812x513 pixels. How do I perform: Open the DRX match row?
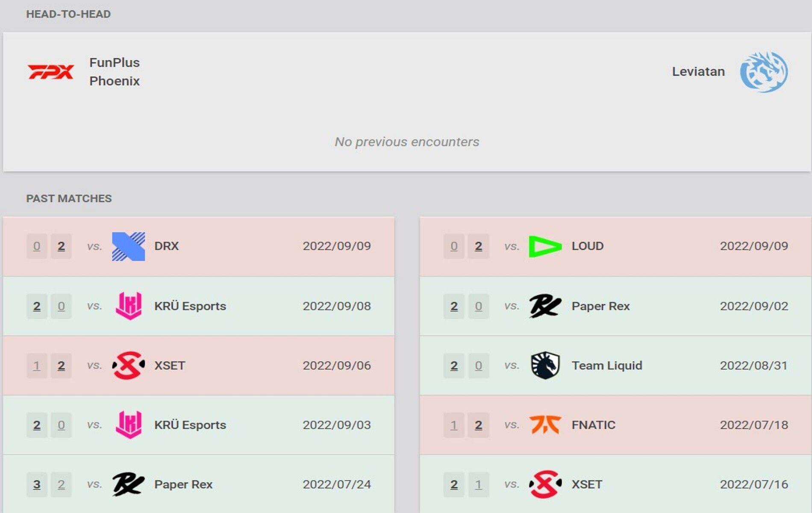(x=199, y=246)
